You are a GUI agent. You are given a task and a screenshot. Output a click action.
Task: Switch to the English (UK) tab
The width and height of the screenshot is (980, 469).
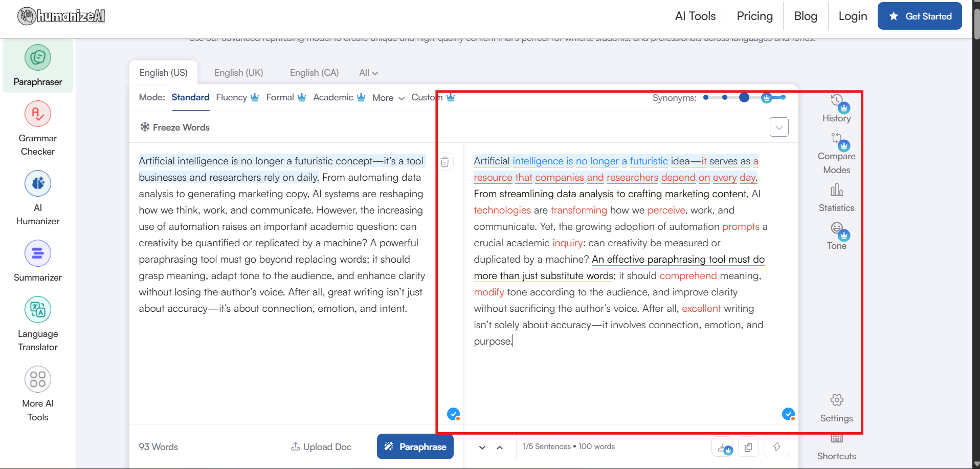point(238,73)
